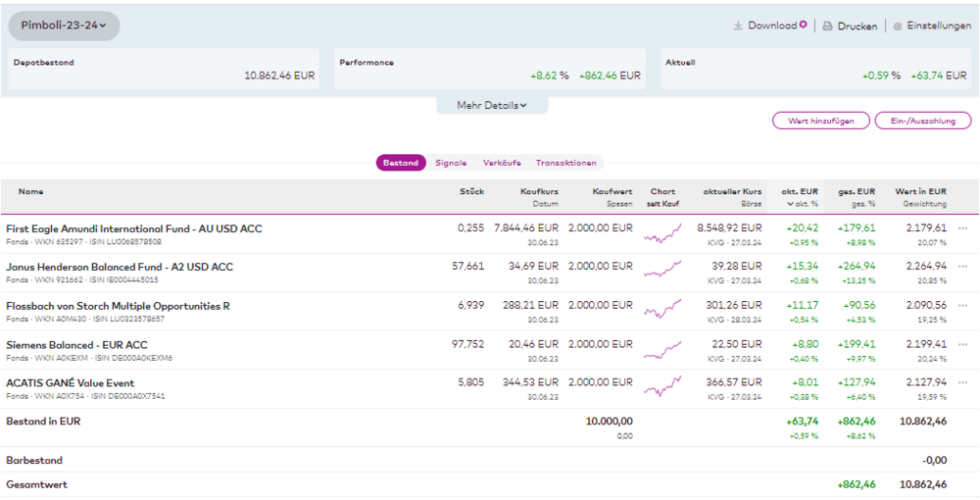Screen dimensions: 980x500
Task: Switch to the Verkäufe tab
Action: tap(502, 163)
